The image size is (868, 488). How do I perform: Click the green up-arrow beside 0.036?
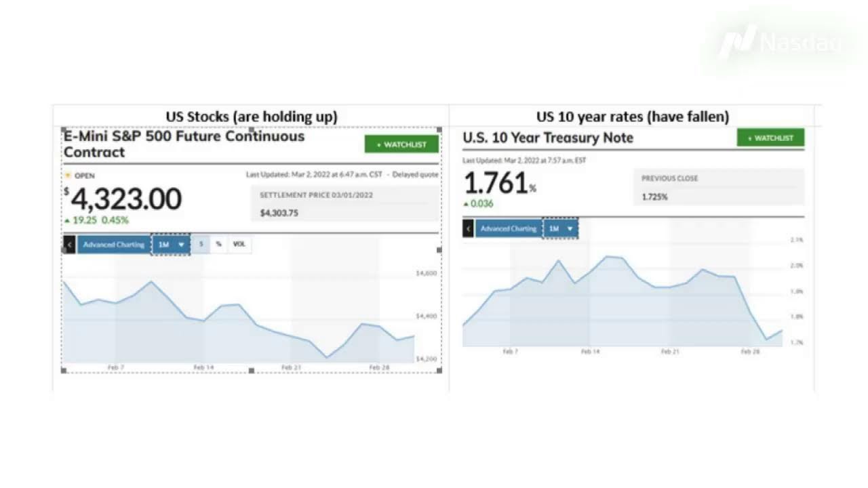(x=466, y=204)
